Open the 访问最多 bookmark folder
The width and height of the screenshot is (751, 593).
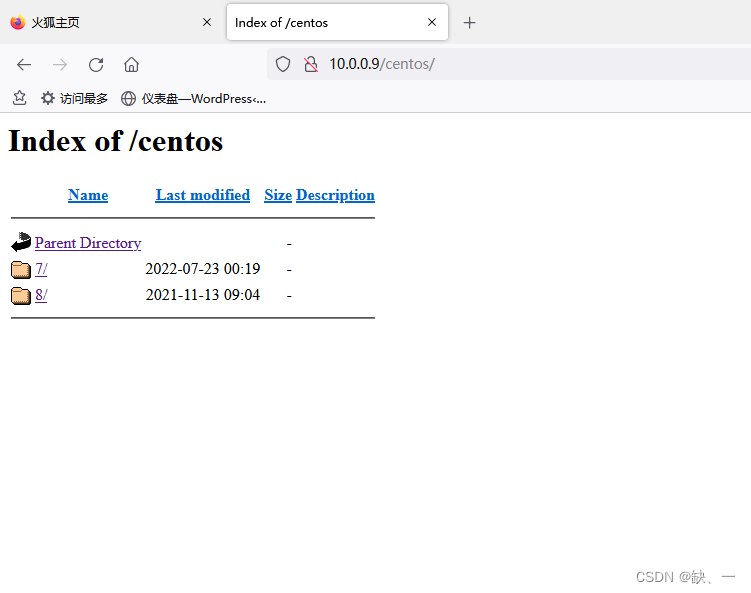(74, 99)
